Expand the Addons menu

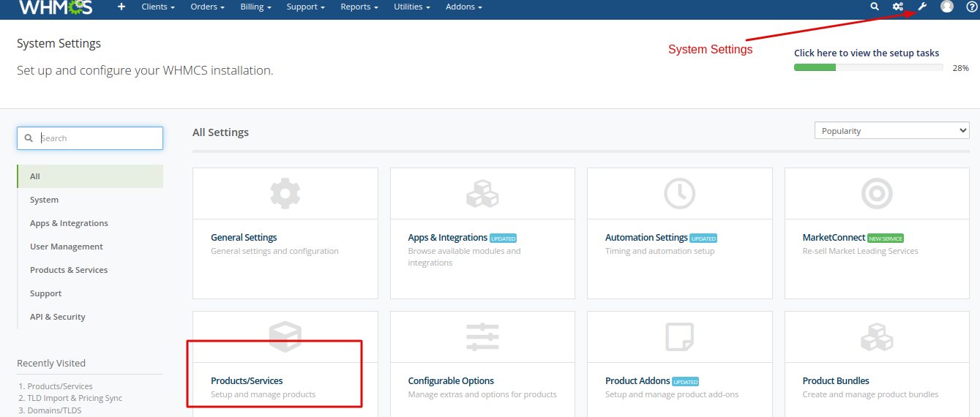464,7
